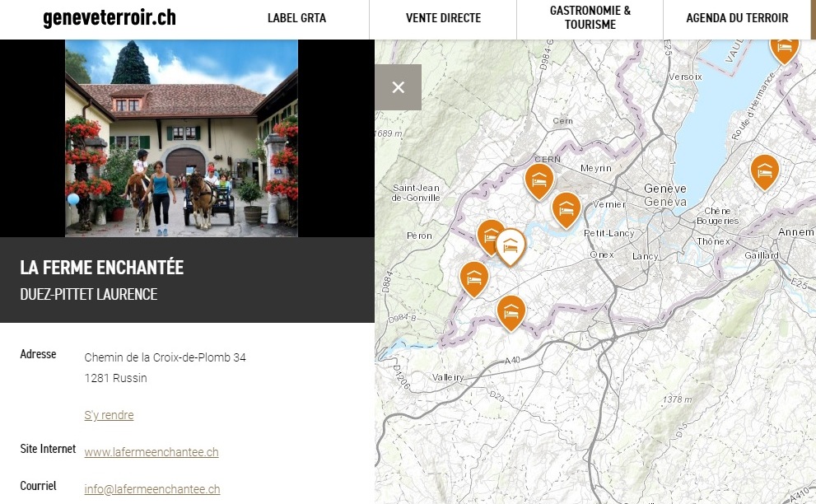Screen dimensions: 816x504
Task: Click the La Ferme Enchantée heading
Action: [101, 268]
